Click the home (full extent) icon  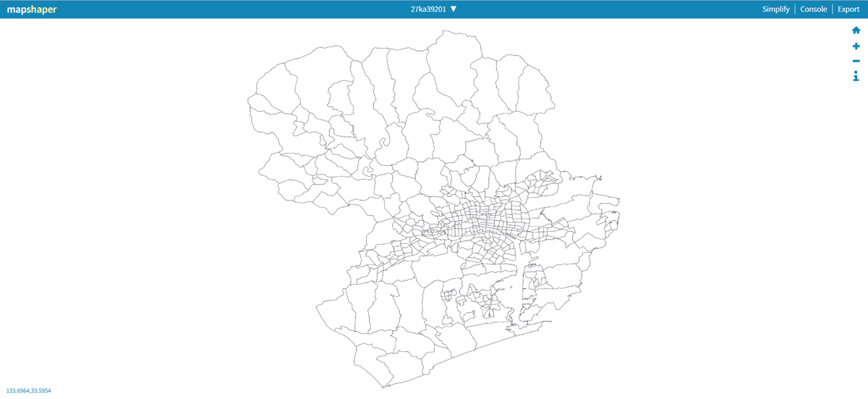[856, 30]
